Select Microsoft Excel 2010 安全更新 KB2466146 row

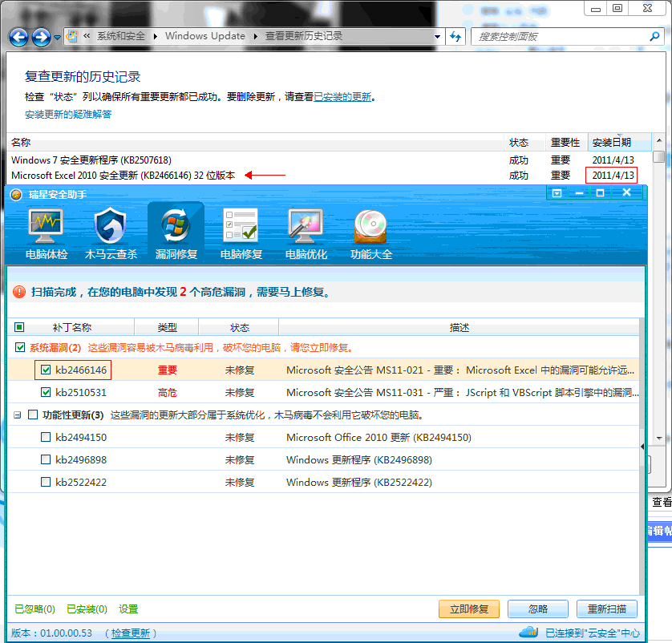click(x=329, y=176)
